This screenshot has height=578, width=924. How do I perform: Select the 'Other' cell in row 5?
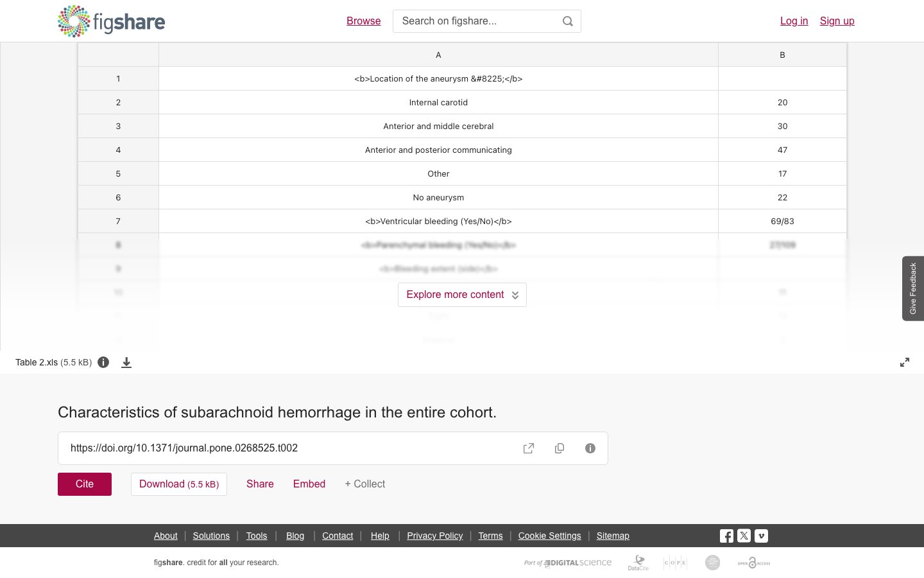coord(438,173)
